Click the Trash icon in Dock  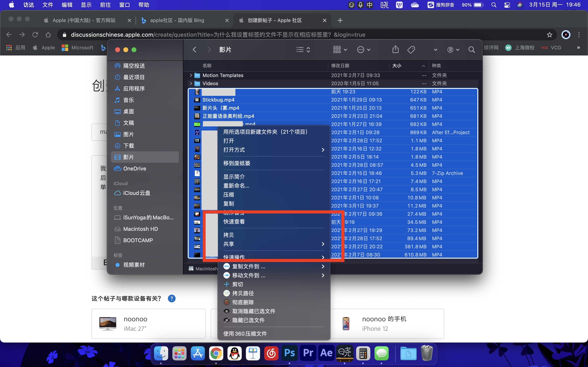(427, 353)
